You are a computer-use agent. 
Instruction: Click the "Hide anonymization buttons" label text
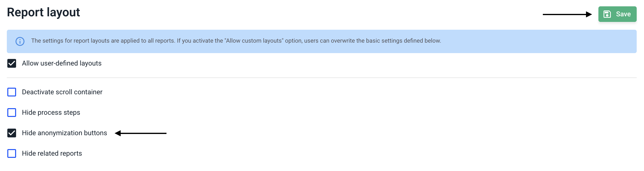64,133
